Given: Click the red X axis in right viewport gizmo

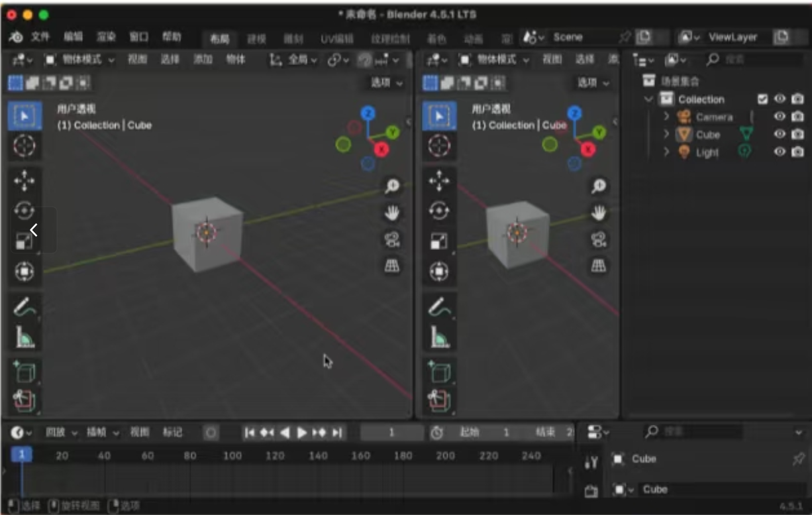Looking at the screenshot, I should [x=588, y=149].
